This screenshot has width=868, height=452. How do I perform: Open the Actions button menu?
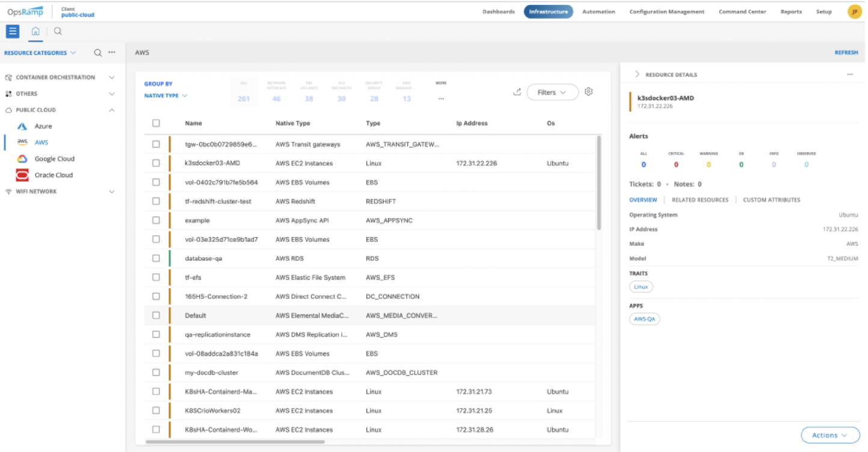pos(830,435)
